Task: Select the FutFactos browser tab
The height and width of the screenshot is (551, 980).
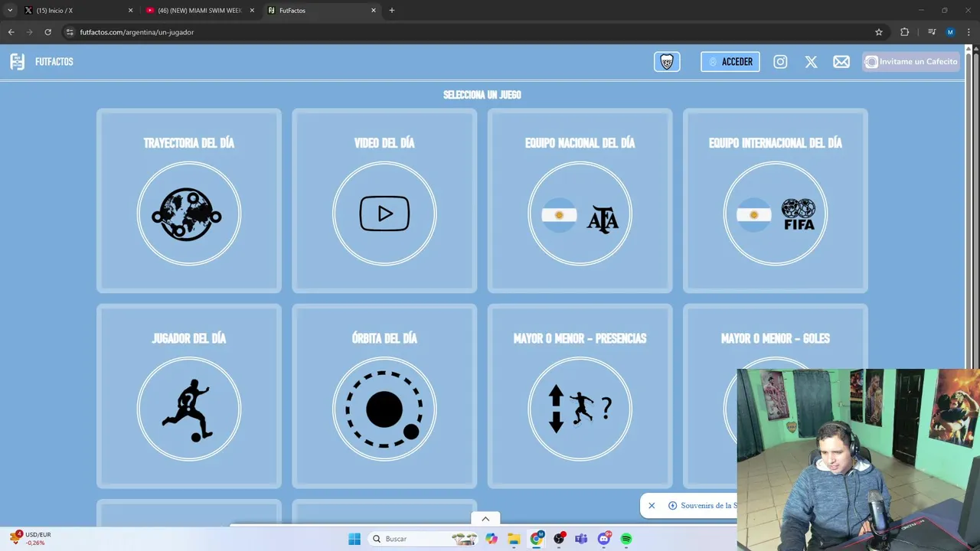Action: click(322, 11)
